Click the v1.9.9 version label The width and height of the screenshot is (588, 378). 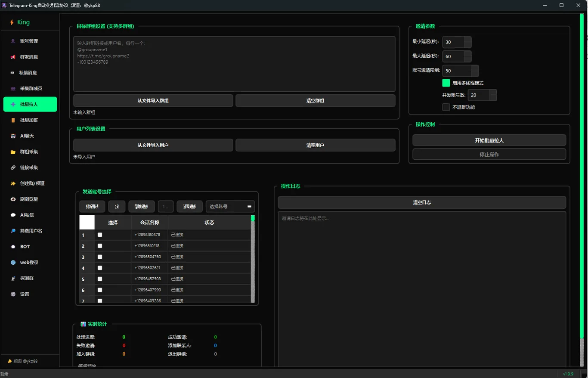point(569,374)
